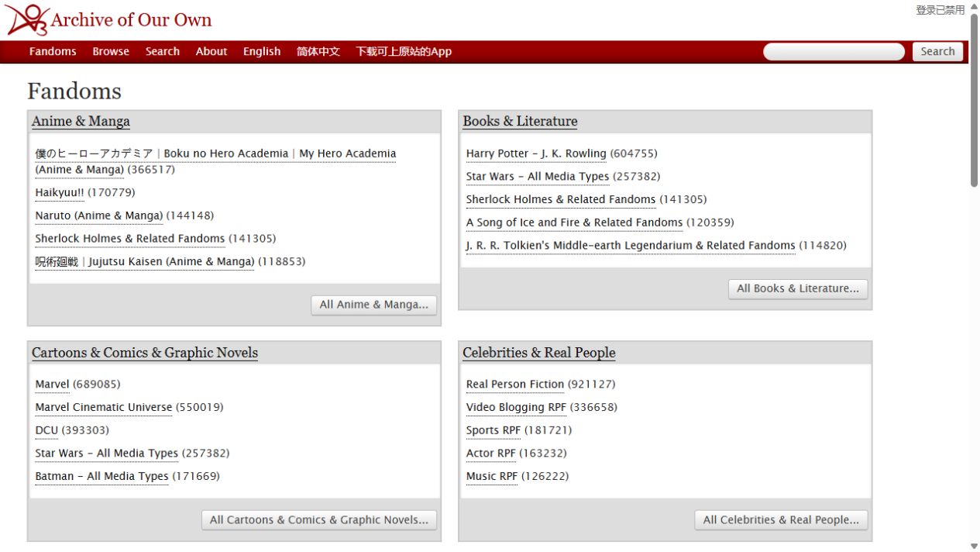Open the About menu

click(211, 51)
